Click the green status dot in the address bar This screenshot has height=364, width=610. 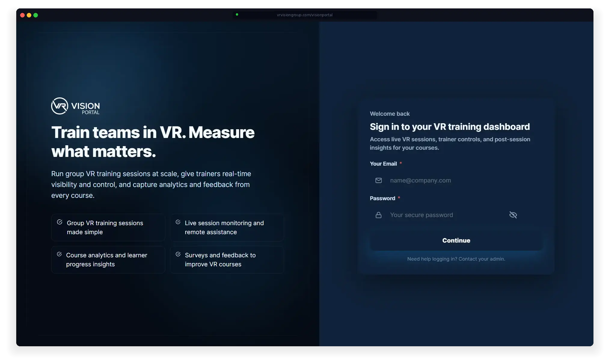click(x=237, y=14)
